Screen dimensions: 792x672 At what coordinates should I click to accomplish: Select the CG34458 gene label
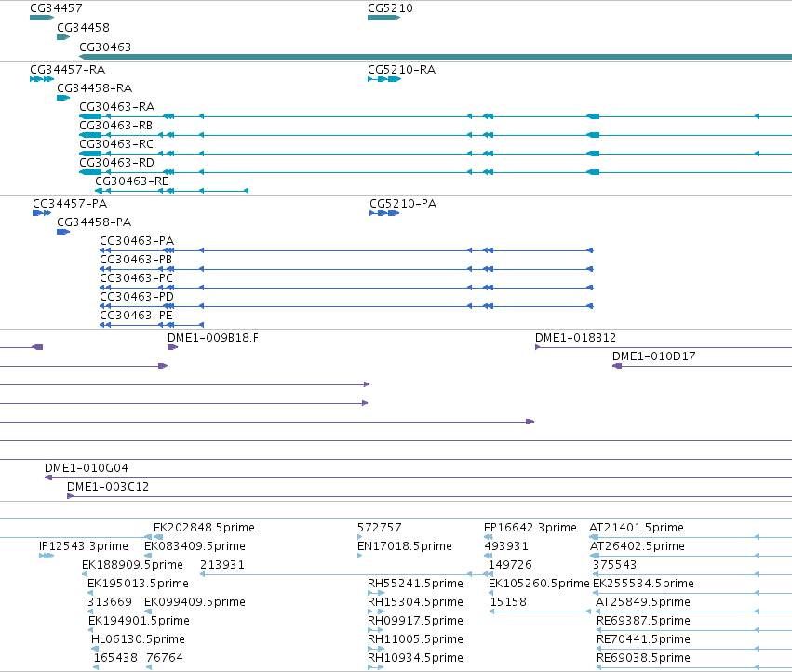pyautogui.click(x=83, y=27)
